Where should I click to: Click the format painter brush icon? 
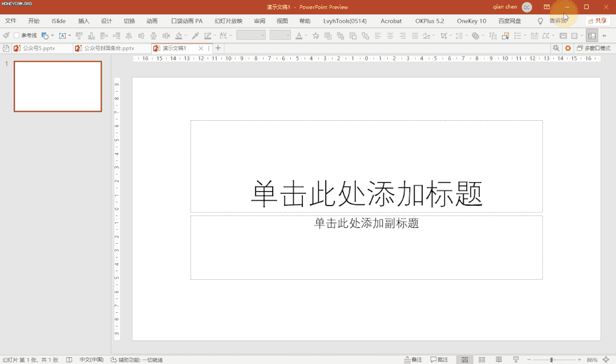6,35
